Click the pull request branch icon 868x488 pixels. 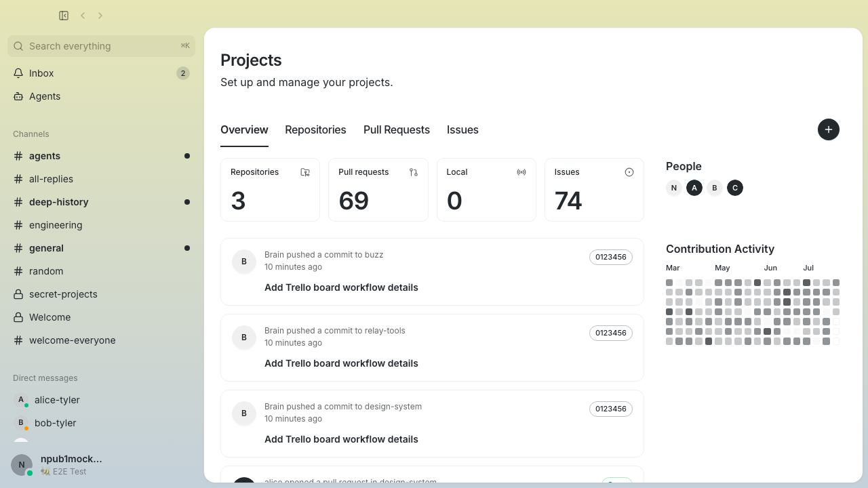click(x=414, y=172)
